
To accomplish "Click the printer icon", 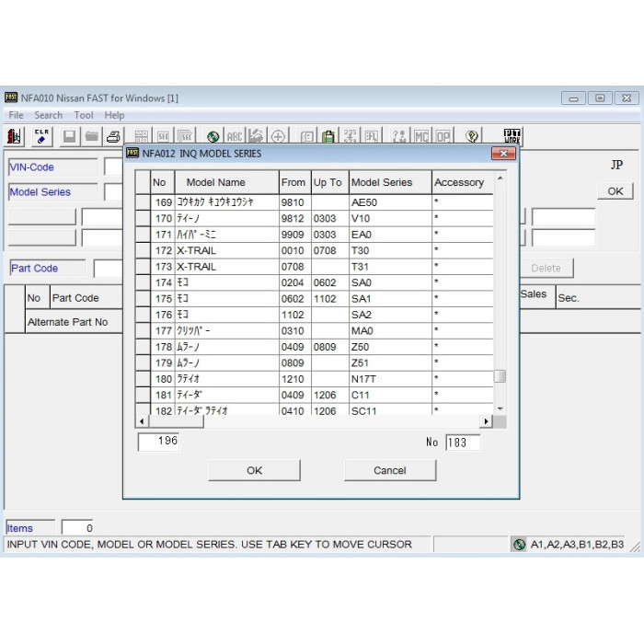I will [x=113, y=136].
